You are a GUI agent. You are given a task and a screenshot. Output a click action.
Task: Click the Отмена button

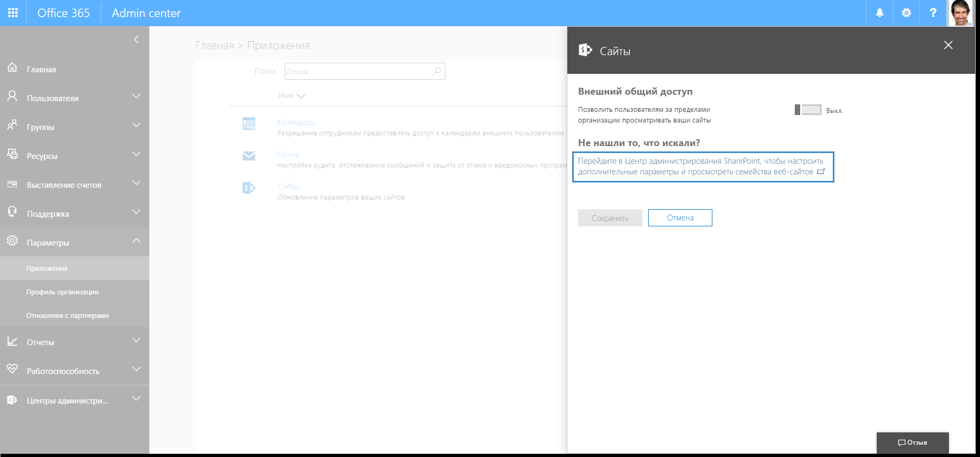(x=680, y=218)
